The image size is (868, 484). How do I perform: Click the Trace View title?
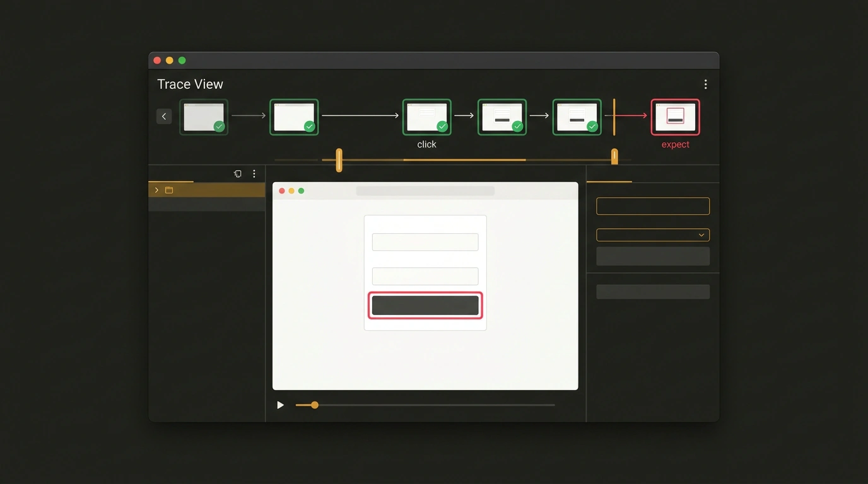[190, 84]
